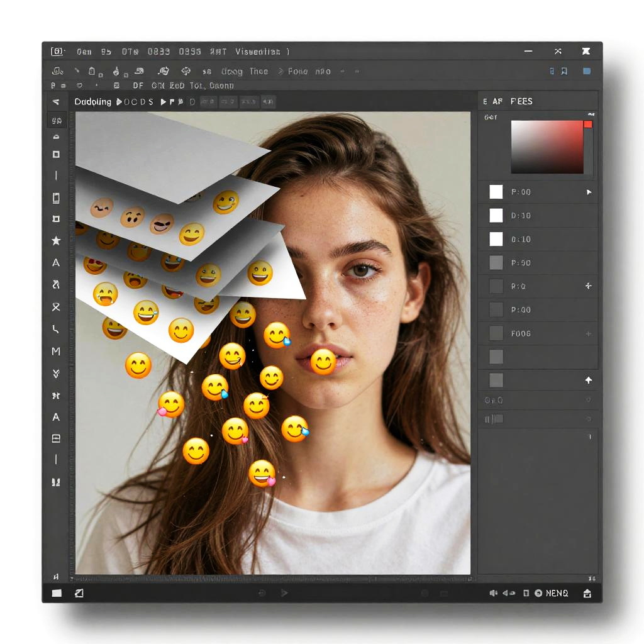Click the play button in bottom bar
This screenshot has width=644, height=644.
pos(284,593)
